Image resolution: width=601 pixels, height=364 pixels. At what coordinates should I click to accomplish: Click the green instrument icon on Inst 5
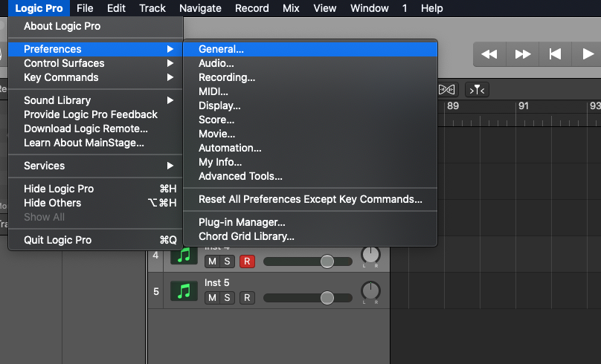[x=184, y=291]
